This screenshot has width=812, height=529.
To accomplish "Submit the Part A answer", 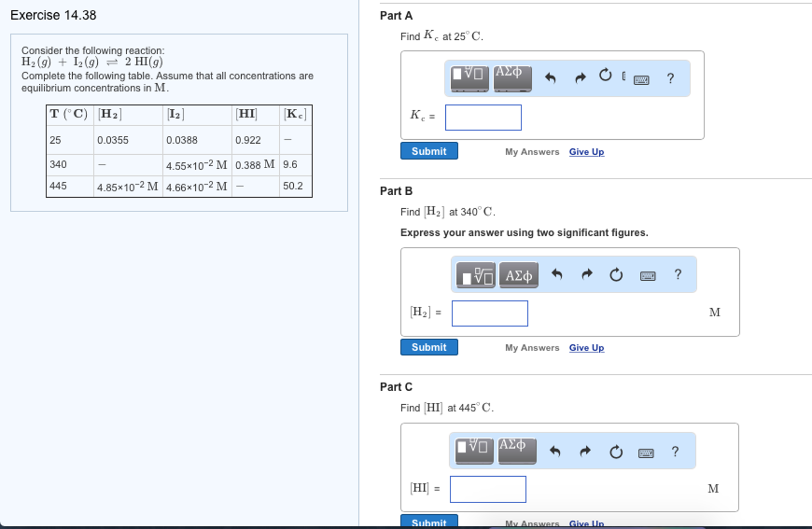I will (429, 151).
